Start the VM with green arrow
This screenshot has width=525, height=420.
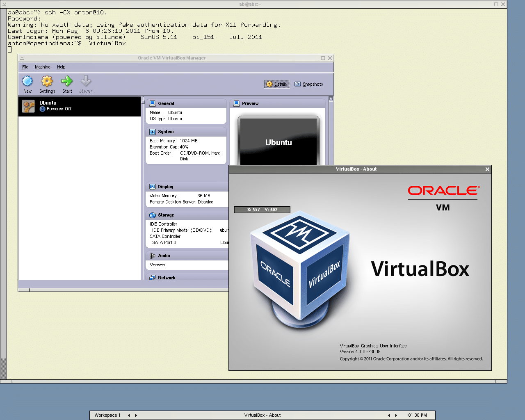point(67,81)
